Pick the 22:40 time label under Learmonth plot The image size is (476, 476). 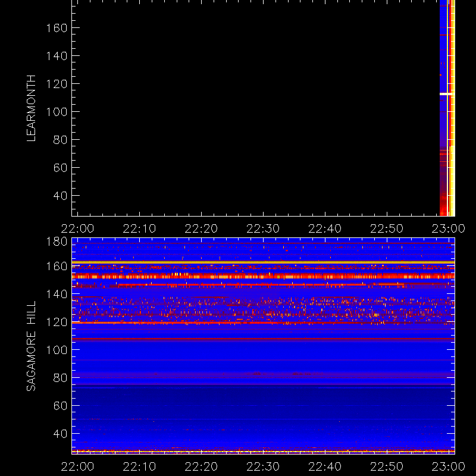click(x=325, y=228)
